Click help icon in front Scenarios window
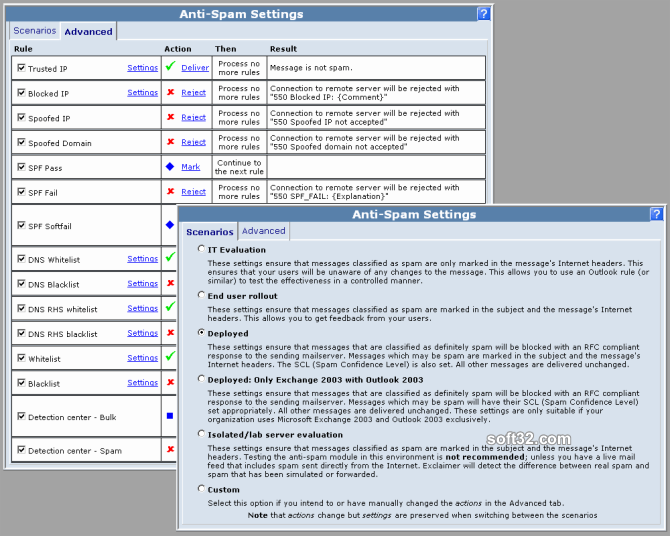Screen dimensions: 670x536 click(x=656, y=214)
